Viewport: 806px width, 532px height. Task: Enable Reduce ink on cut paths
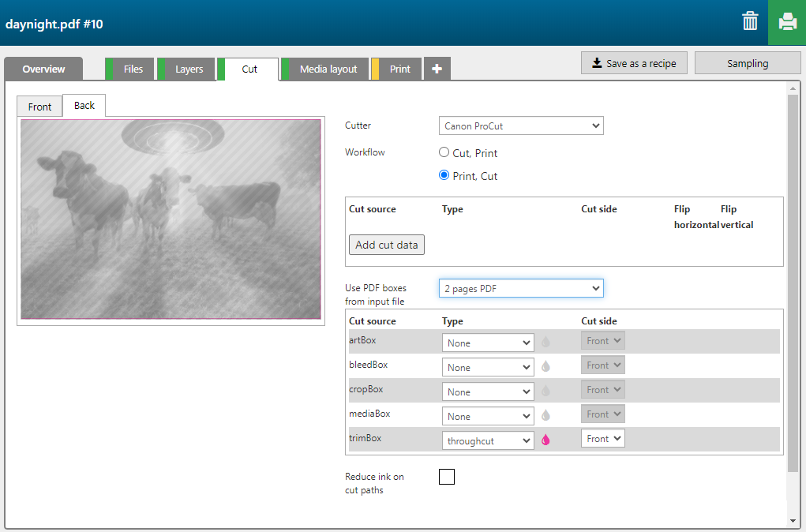(447, 477)
